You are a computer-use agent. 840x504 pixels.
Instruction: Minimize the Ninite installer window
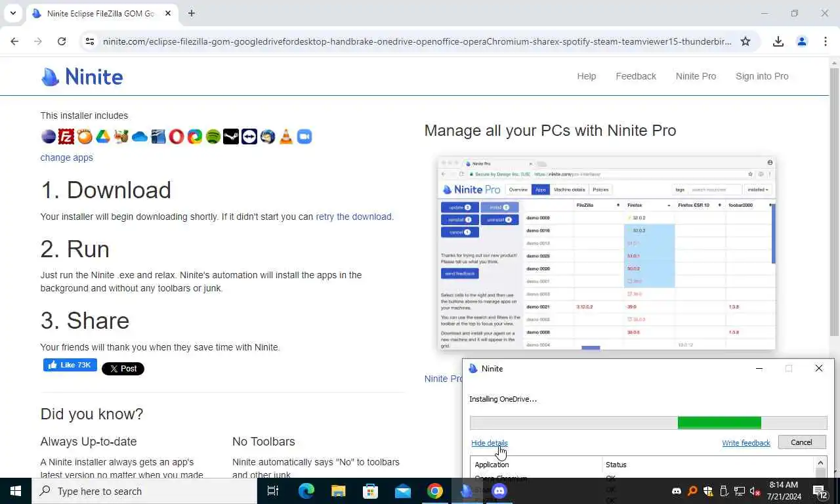point(759,369)
